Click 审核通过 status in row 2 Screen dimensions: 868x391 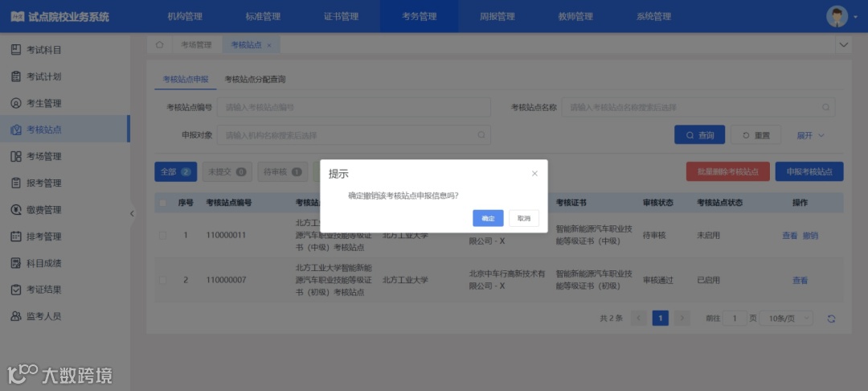tap(657, 280)
